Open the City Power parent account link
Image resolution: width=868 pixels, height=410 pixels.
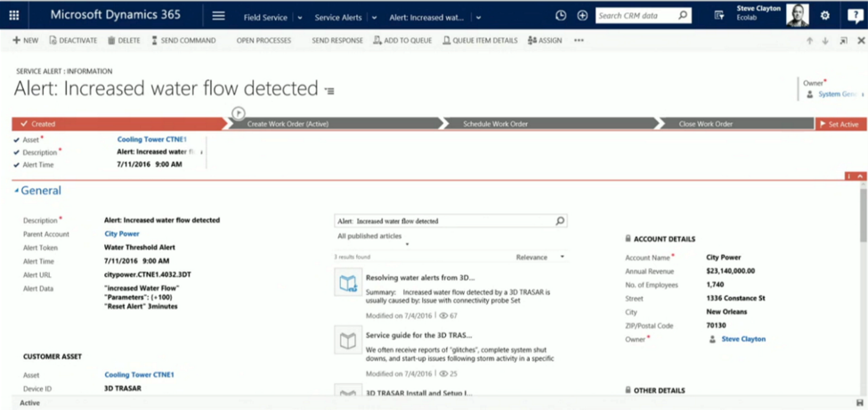click(x=122, y=234)
